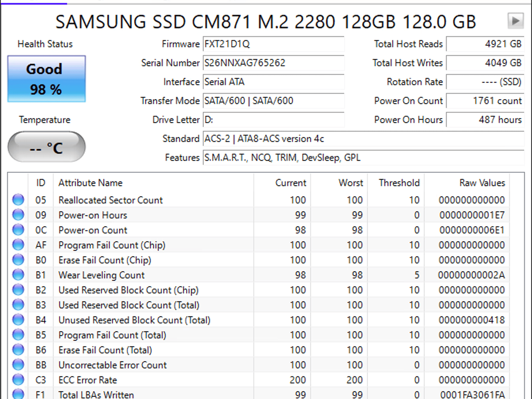The image size is (532, 399).
Task: Click the Wear Leveling Count health circle
Action: pyautogui.click(x=18, y=275)
